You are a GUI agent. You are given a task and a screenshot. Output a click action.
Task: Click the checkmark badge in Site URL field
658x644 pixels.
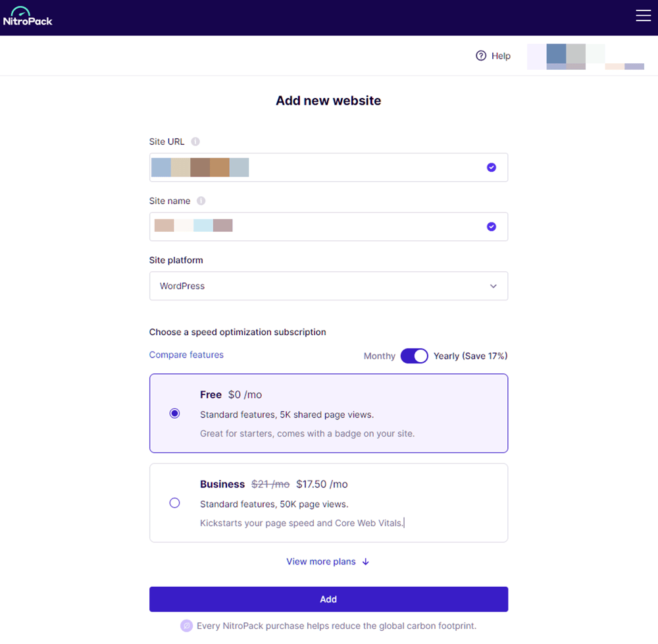coord(492,167)
